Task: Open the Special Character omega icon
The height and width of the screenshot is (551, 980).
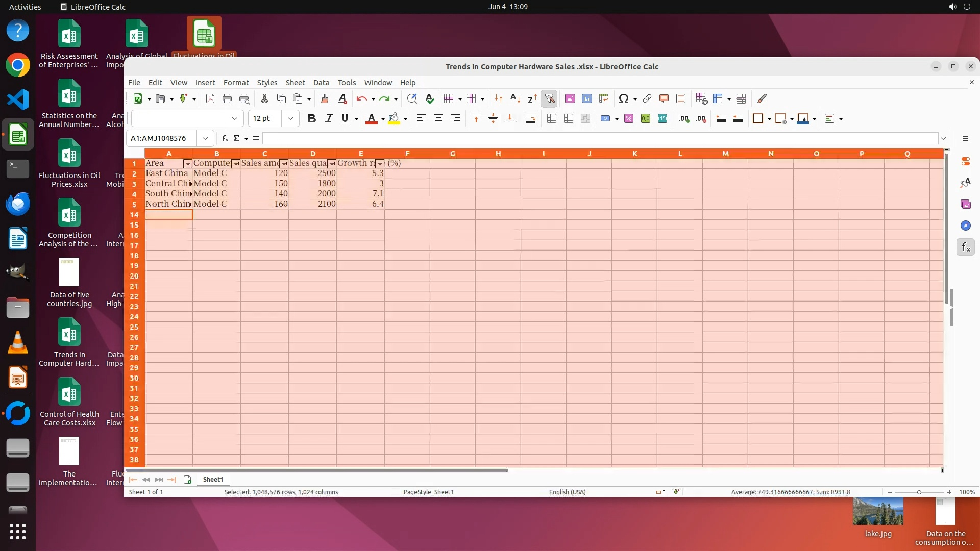Action: (623, 99)
